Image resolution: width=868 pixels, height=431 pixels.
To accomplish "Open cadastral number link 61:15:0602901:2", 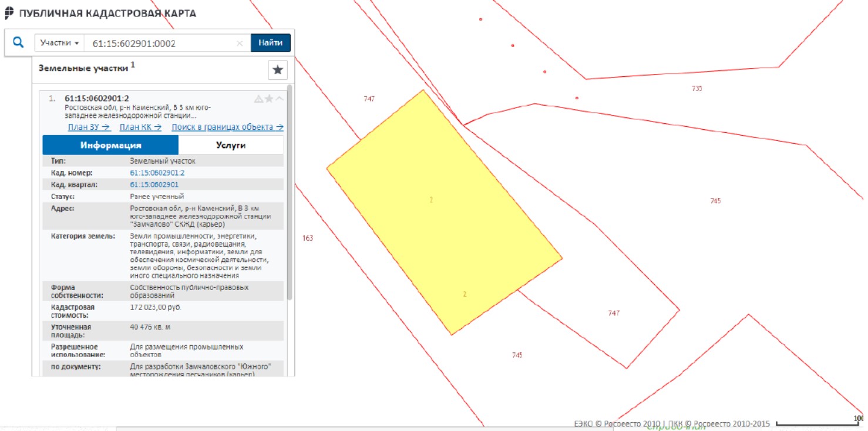I will tap(157, 173).
